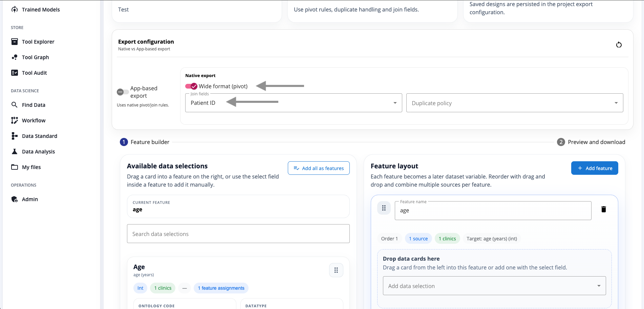This screenshot has height=309, width=644.
Task: Click the Data Standard icon
Action: pyautogui.click(x=15, y=136)
